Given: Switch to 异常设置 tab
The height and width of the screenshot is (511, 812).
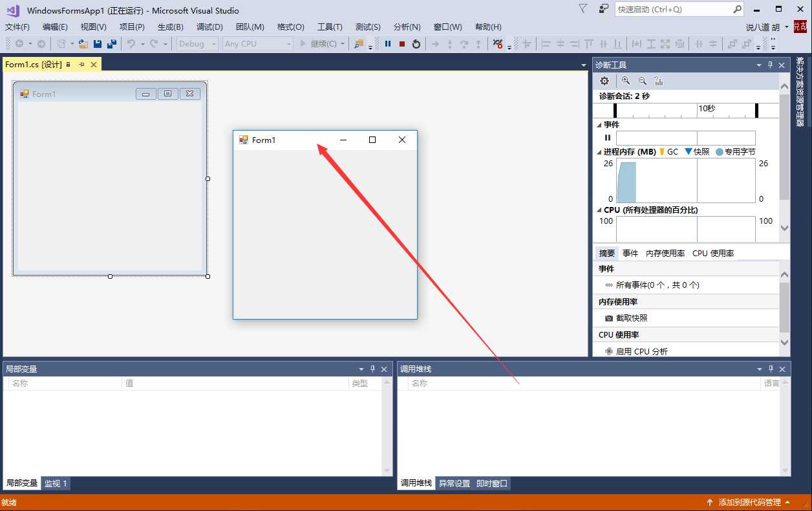Looking at the screenshot, I should (454, 483).
